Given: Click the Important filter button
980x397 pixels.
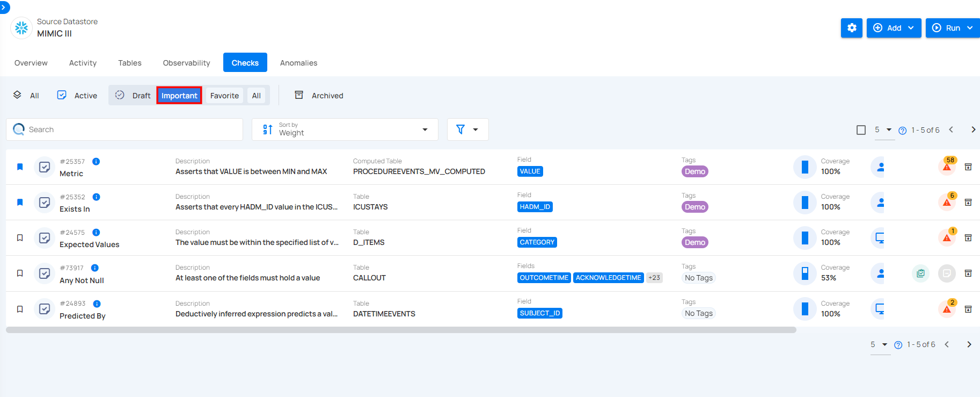Looking at the screenshot, I should pyautogui.click(x=179, y=96).
